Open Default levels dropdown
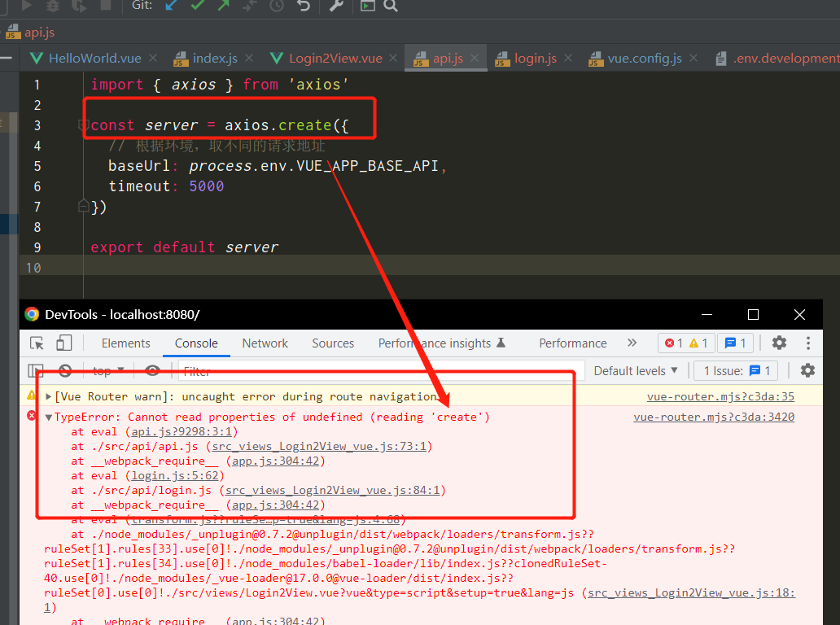 636,370
